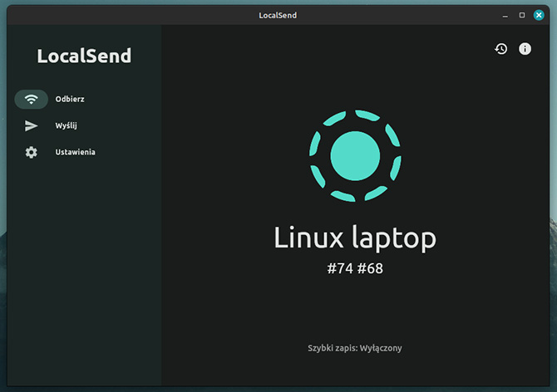This screenshot has height=392, width=557.
Task: Open the transfer history icon
Action: coord(501,49)
